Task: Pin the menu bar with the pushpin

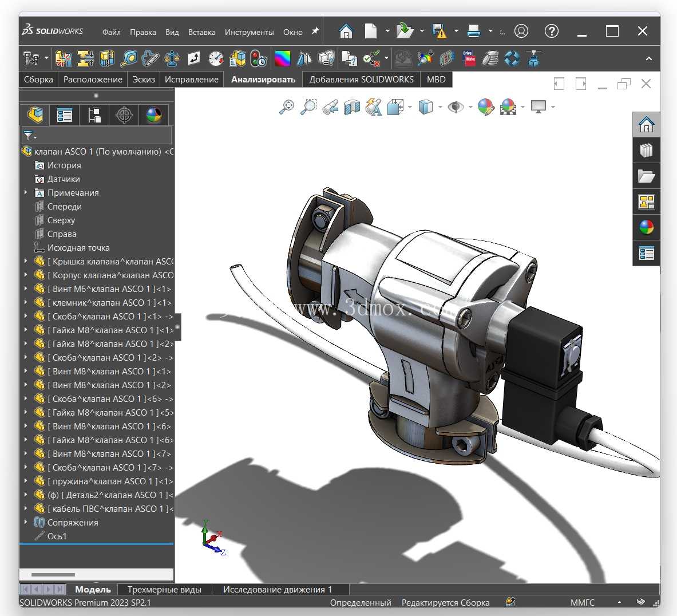Action: [x=315, y=31]
